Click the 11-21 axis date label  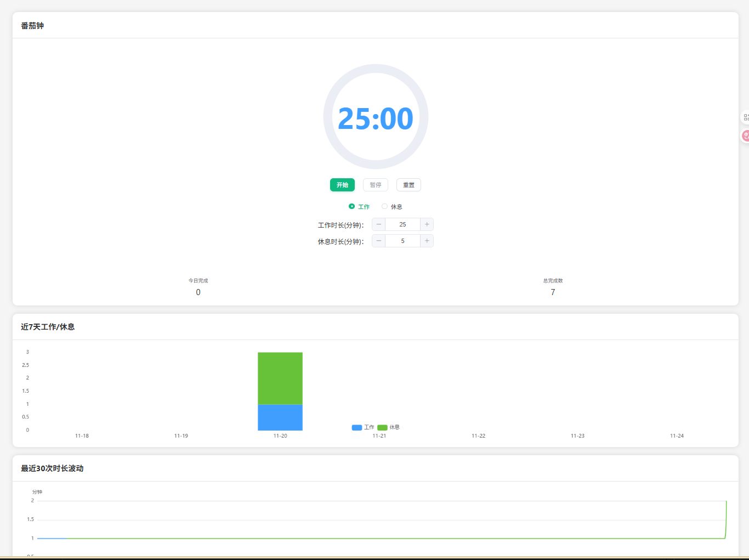(379, 436)
